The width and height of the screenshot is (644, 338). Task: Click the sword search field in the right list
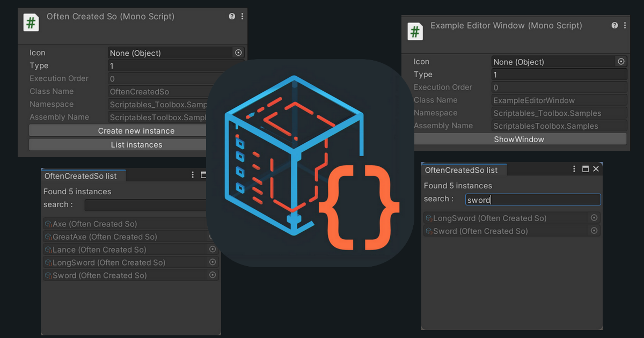pos(533,199)
